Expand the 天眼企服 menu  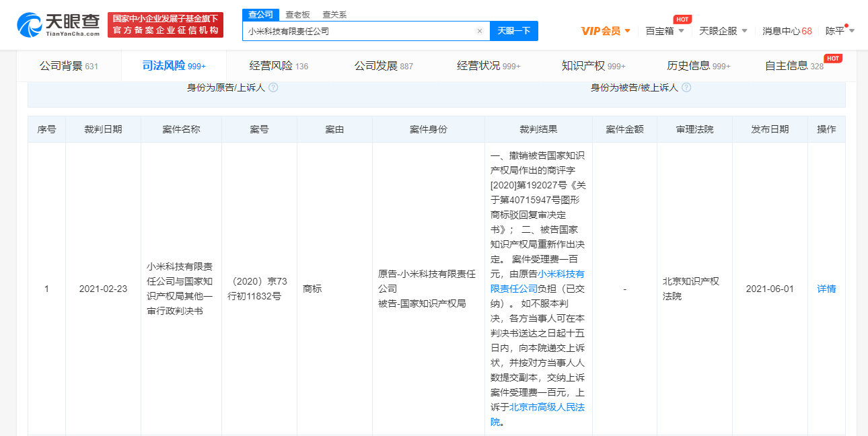pos(723,31)
